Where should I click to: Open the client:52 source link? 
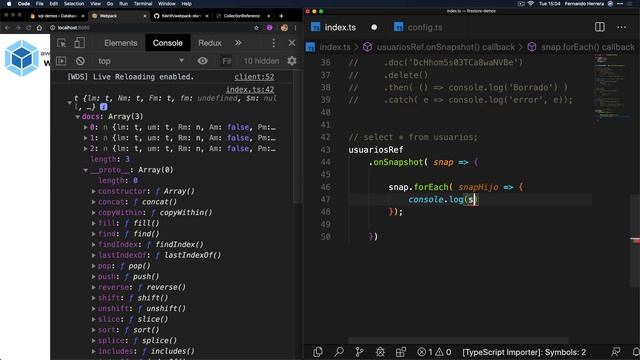pos(254,77)
